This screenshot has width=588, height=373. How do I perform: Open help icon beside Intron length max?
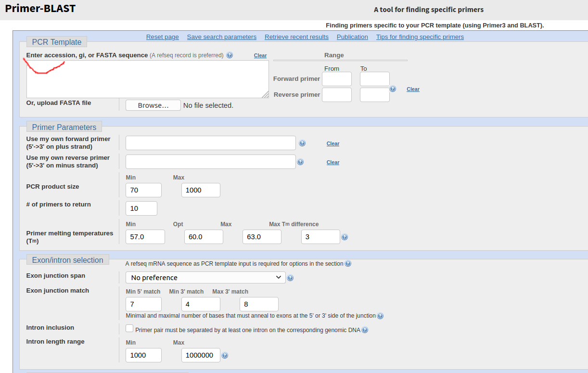click(225, 355)
